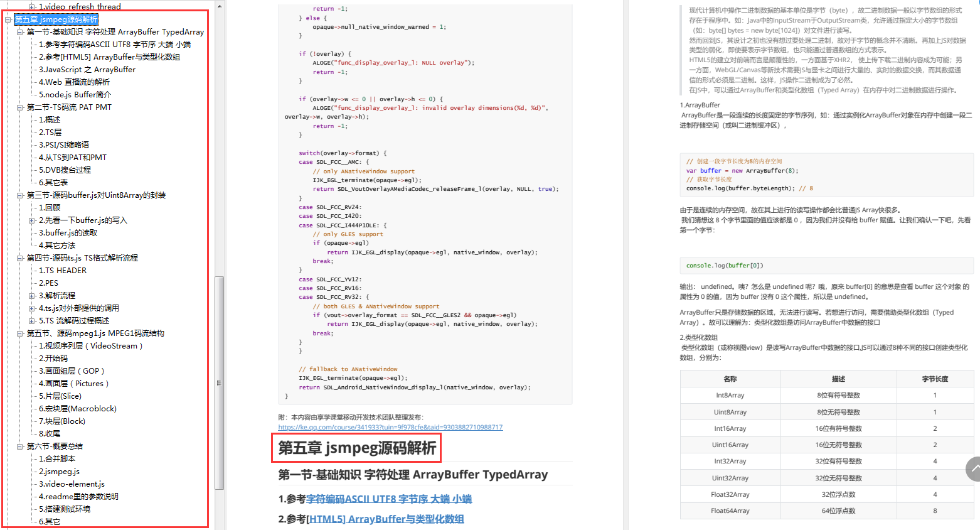Click the Uint16Array table cell
This screenshot has width=980, height=530.
pyautogui.click(x=730, y=445)
